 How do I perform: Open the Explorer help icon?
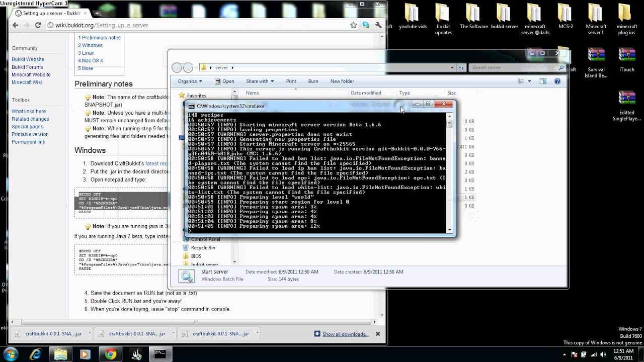557,81
